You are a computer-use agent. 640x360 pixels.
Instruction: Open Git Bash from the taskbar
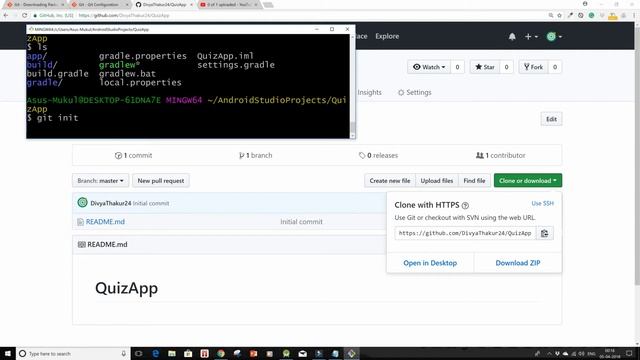tap(351, 353)
